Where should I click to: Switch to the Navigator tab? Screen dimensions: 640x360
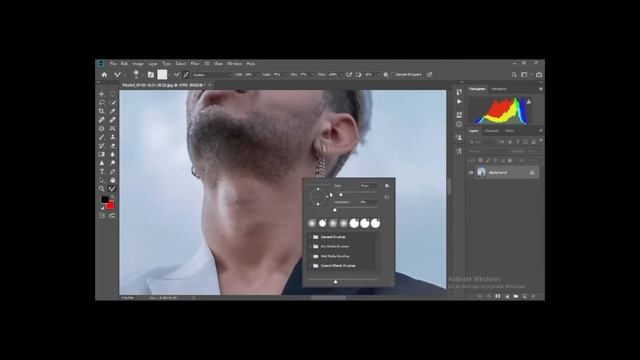(x=499, y=89)
